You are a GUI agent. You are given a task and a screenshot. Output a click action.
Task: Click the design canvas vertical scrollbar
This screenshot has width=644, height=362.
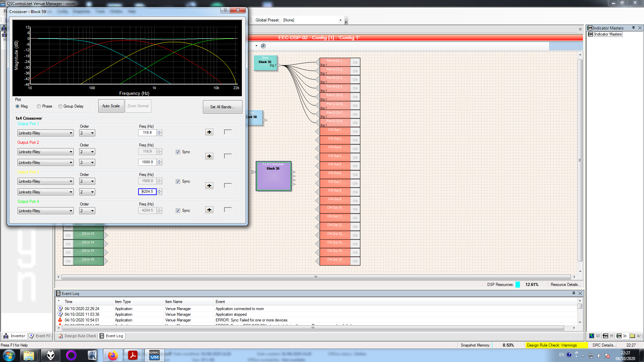(x=580, y=160)
